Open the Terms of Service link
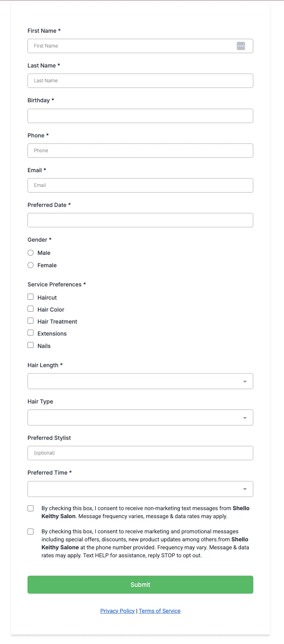The width and height of the screenshot is (284, 644). pyautogui.click(x=160, y=611)
